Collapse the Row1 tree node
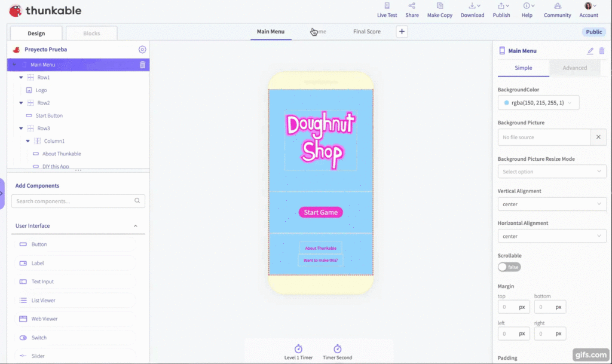The image size is (612, 364). coord(22,78)
